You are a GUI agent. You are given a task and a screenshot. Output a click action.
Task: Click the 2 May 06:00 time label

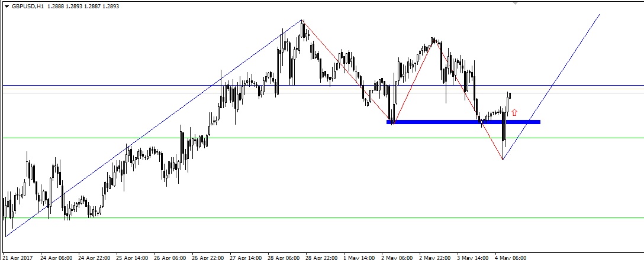click(x=397, y=257)
